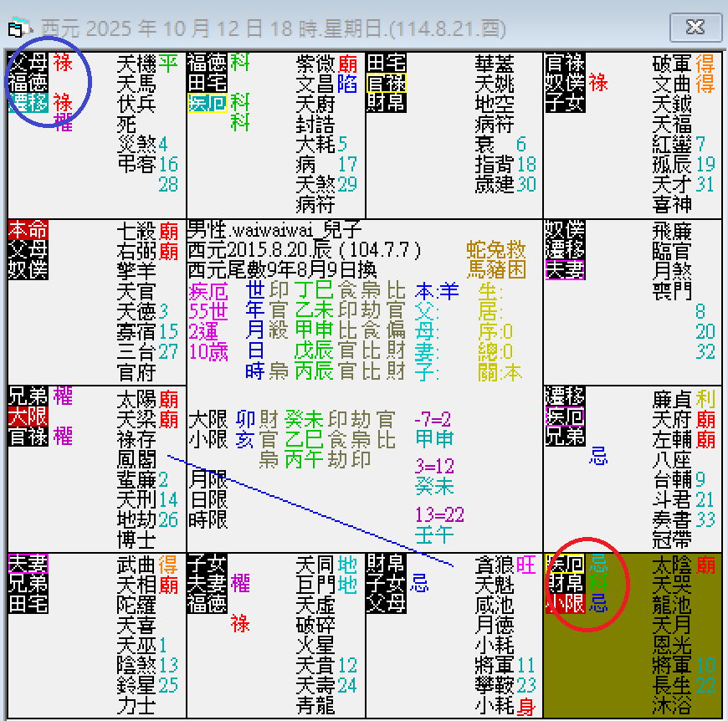Select the yellow-boxed 夫妻 label under 福德田宅

click(208, 102)
